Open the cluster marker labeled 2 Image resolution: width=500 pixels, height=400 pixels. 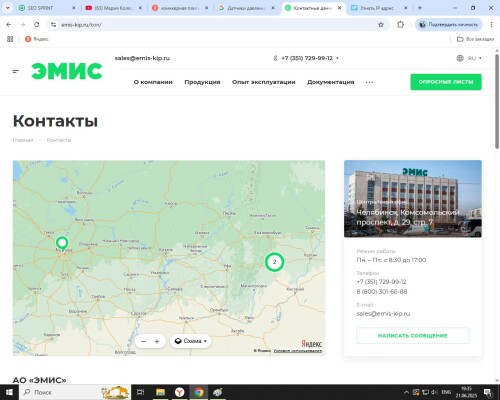(x=274, y=262)
